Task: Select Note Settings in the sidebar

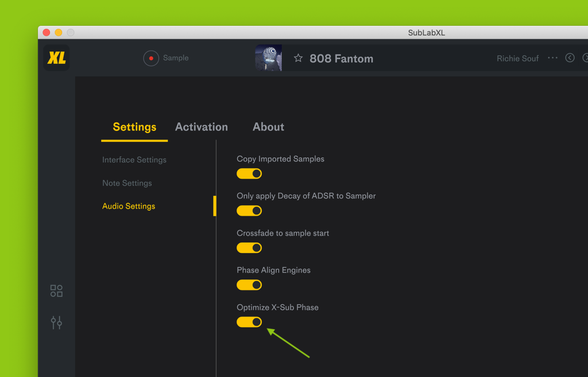Action: click(x=127, y=183)
